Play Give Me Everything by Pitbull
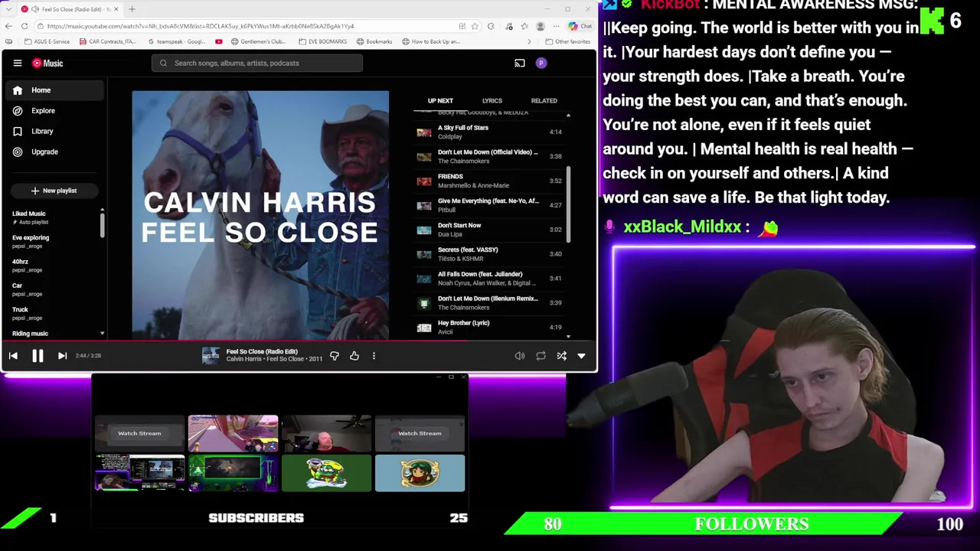Image resolution: width=980 pixels, height=551 pixels. [488, 206]
